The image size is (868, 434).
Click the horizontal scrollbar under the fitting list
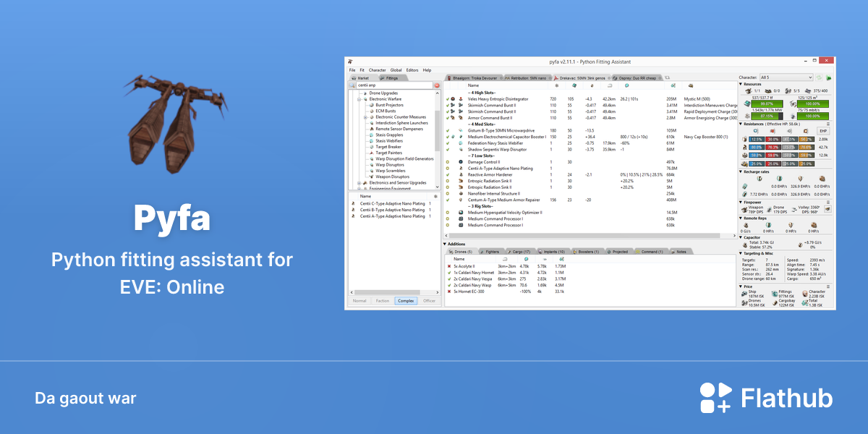click(589, 236)
